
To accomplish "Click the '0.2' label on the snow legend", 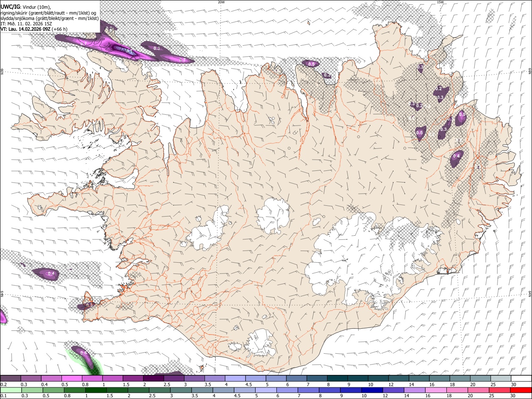I will tap(3, 384).
